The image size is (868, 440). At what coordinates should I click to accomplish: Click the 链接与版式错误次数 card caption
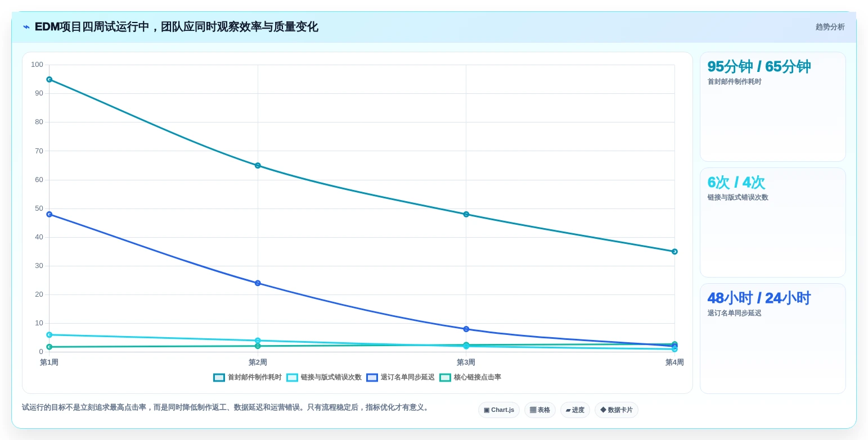coord(737,198)
